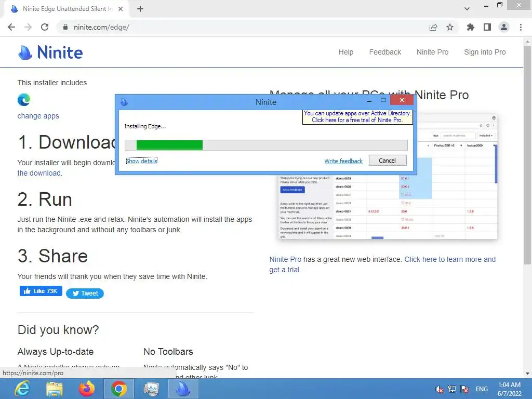Bookmark this page with the star icon
This screenshot has height=399, width=532.
[450, 27]
